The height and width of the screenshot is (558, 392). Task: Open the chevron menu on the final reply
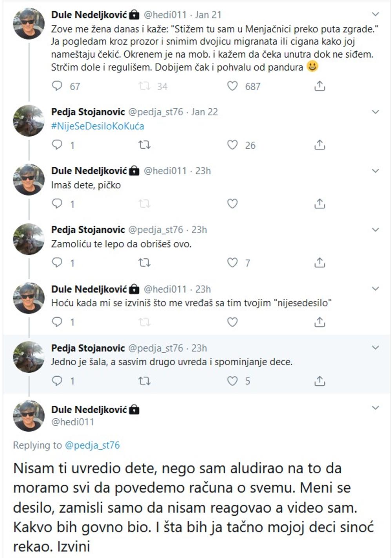tap(375, 408)
